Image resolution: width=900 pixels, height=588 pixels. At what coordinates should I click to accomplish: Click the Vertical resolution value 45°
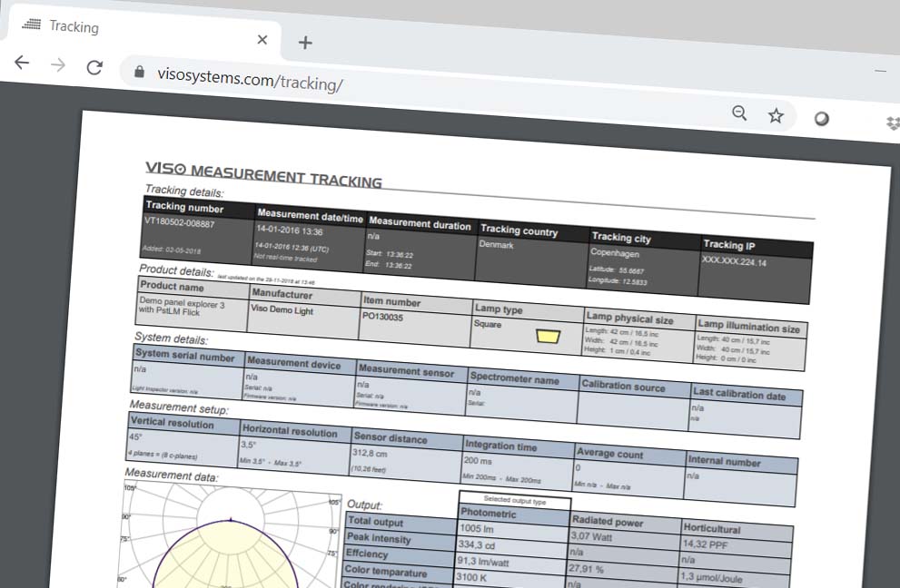[x=135, y=436]
